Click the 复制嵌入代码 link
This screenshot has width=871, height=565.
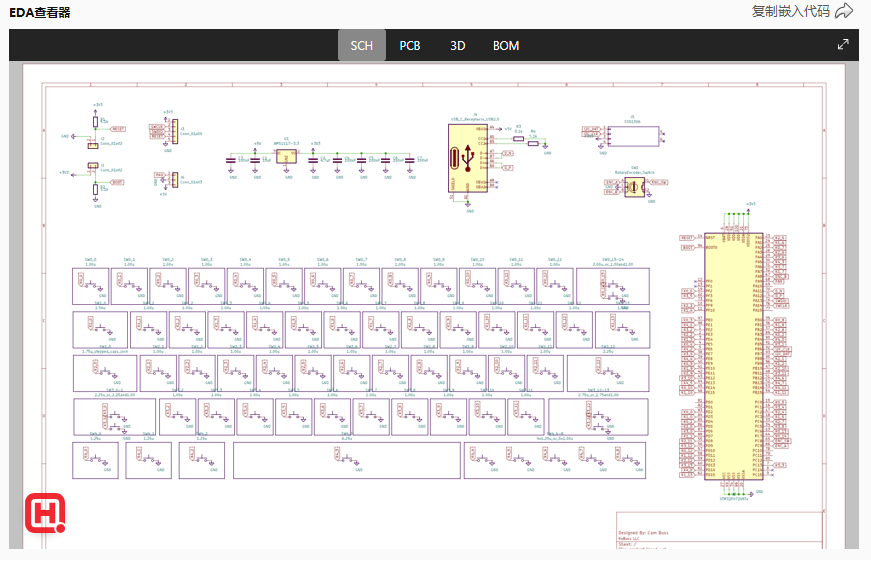(x=790, y=11)
